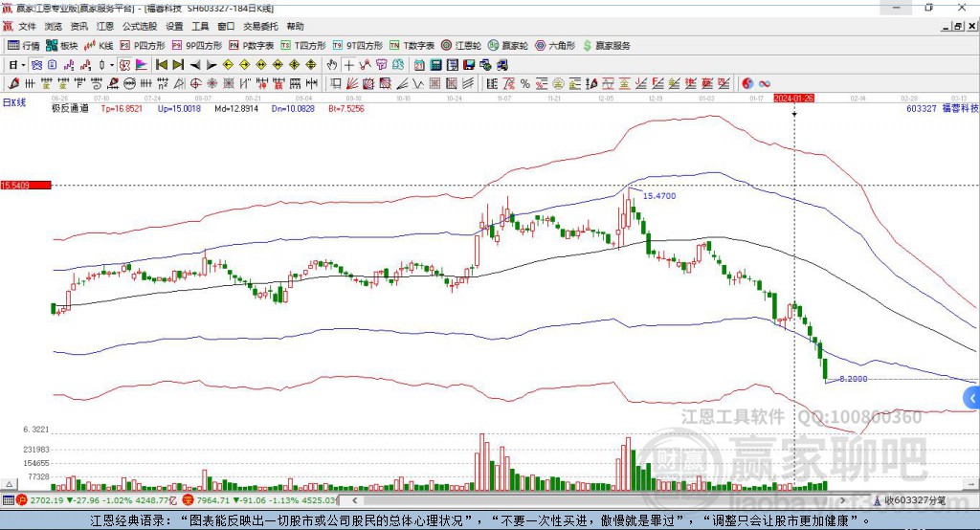The image size is (980, 530).
Task: Open the 六角形 hexagon tool
Action: pyautogui.click(x=555, y=46)
